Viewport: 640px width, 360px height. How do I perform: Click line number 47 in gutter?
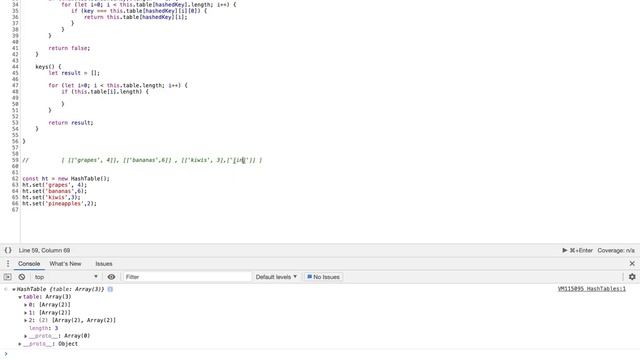tap(15, 85)
